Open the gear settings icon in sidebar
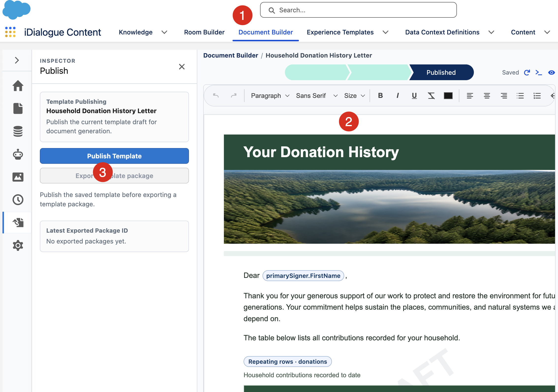558x392 pixels. [18, 245]
